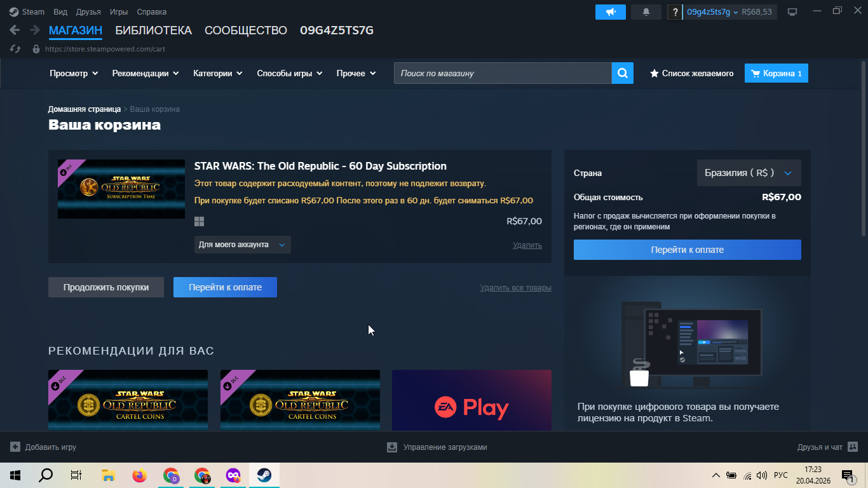Open File Explorer from the taskbar

(x=108, y=475)
